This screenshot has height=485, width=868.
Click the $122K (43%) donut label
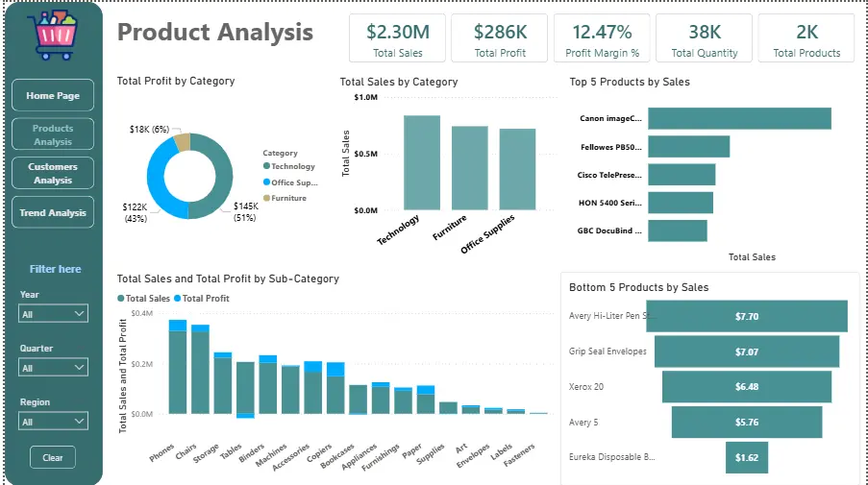coord(136,213)
